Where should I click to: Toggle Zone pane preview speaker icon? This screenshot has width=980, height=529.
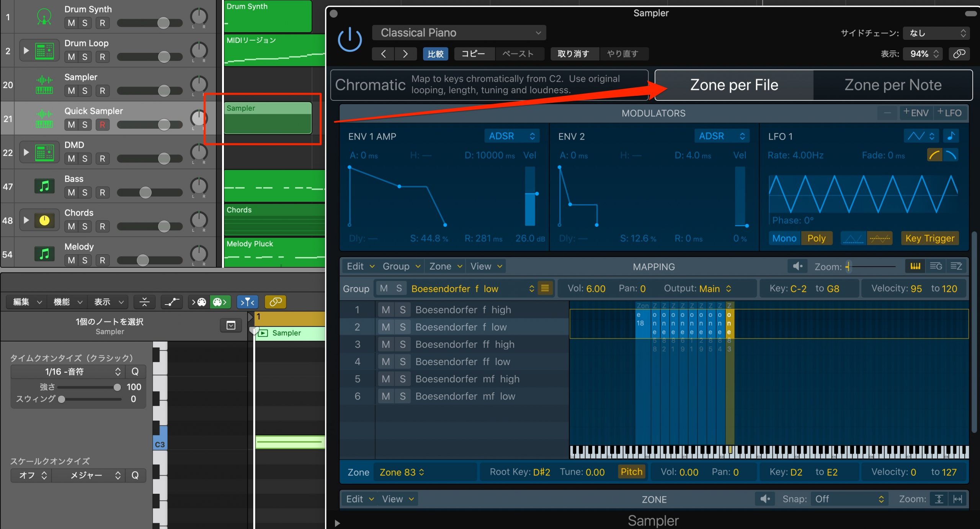(765, 499)
